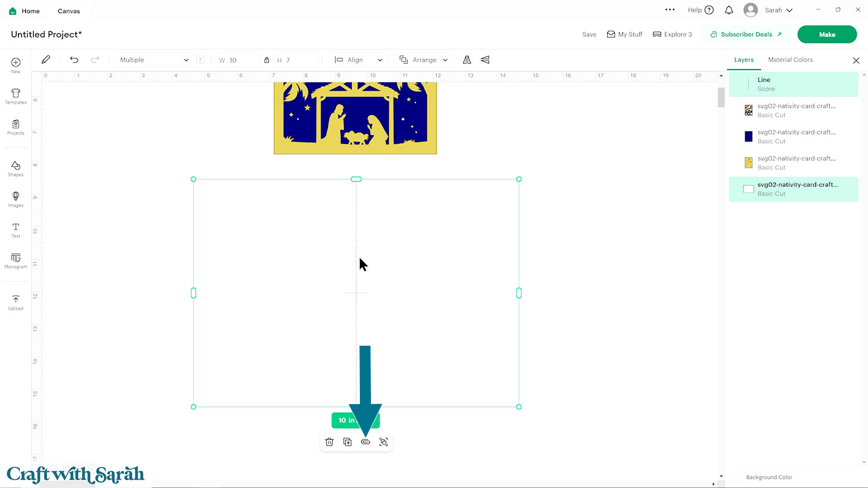Open the Monogram tool

[x=16, y=261]
